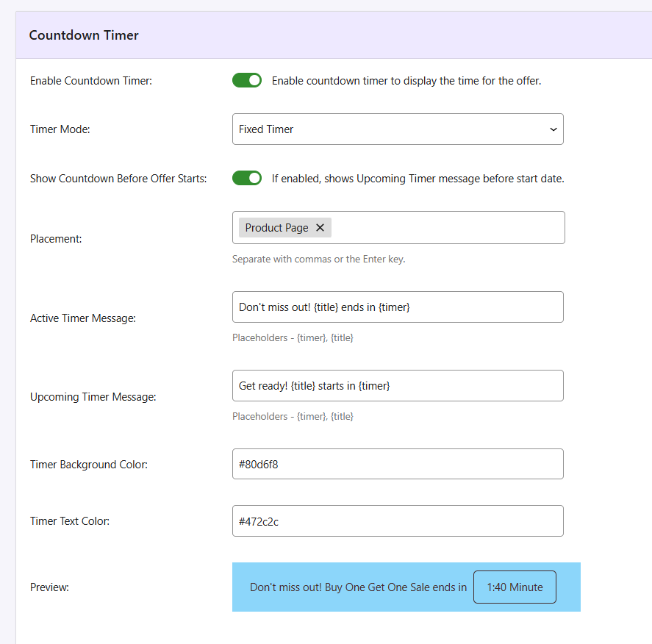Toggle off the Enable Countdown Timer switch
Screen dimensions: 652x644
point(247,80)
